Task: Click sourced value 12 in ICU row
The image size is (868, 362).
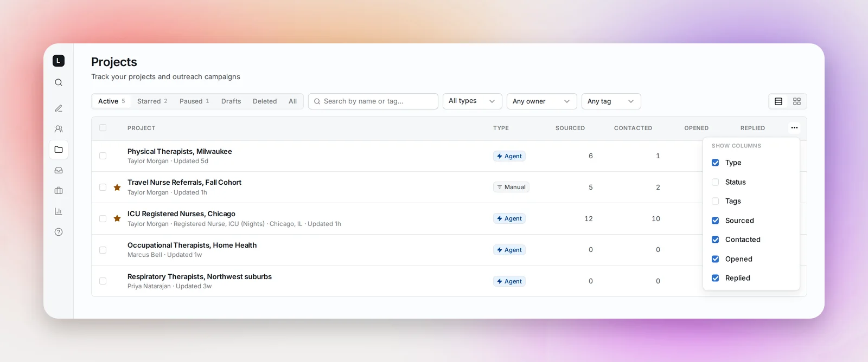Action: coord(589,219)
